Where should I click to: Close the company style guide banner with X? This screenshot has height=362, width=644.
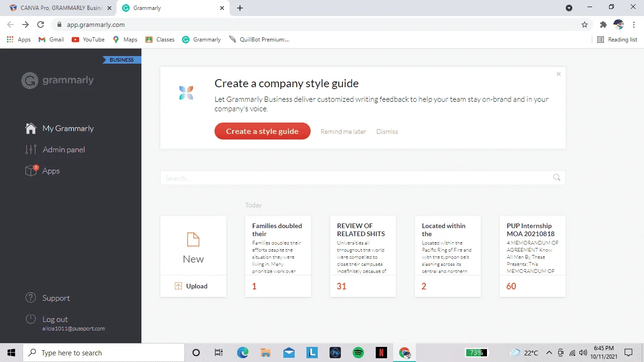559,74
